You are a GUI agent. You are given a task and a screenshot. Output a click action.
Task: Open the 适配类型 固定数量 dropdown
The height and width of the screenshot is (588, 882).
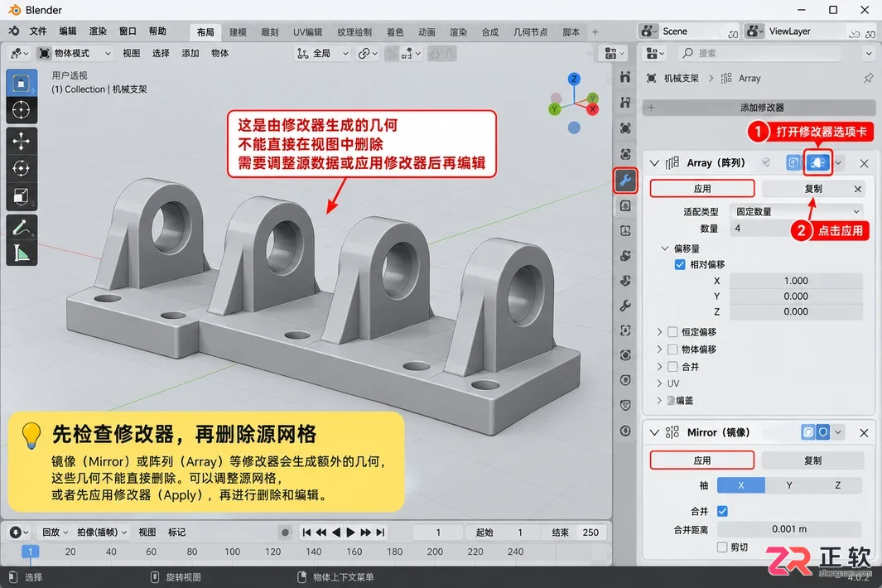click(x=797, y=211)
